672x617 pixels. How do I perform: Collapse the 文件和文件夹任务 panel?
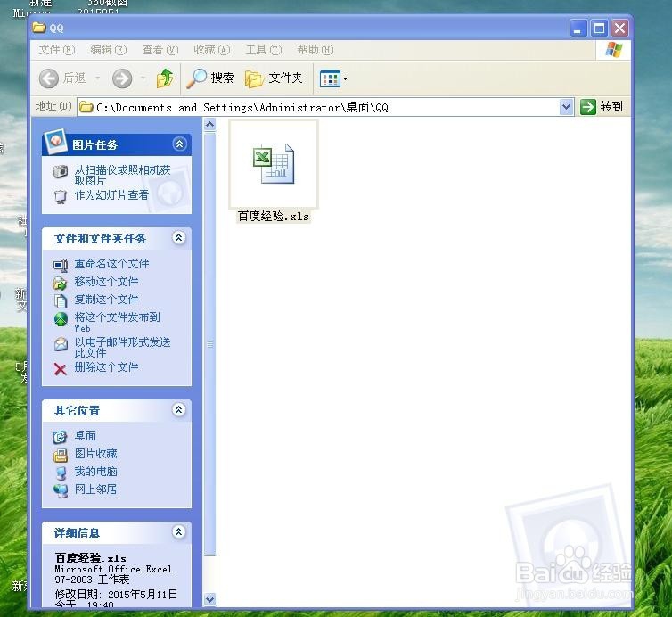179,237
